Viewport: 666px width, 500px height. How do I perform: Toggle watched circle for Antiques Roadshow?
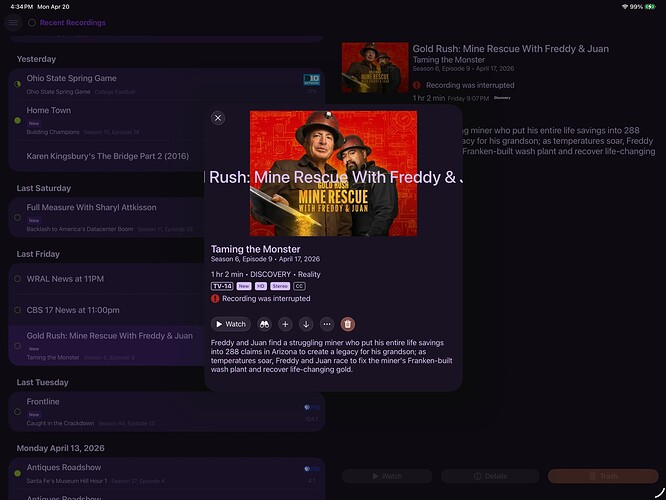coord(17,473)
